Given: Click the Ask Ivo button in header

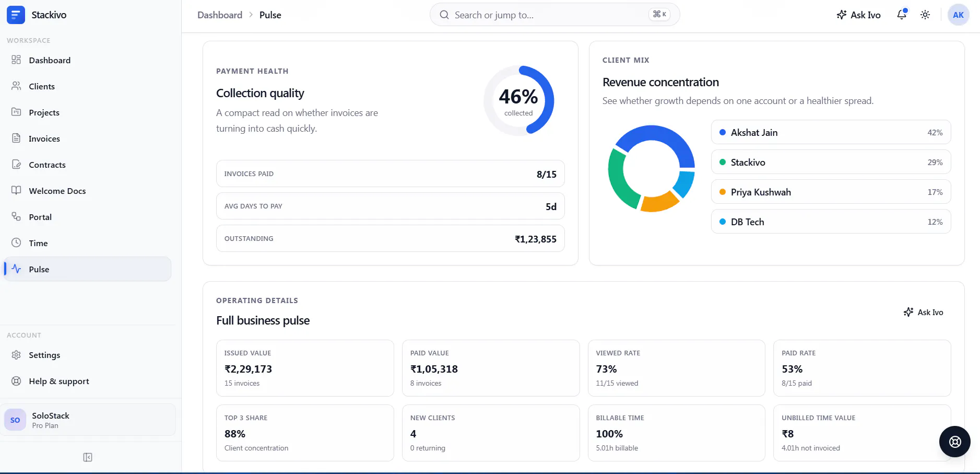Looking at the screenshot, I should point(858,15).
